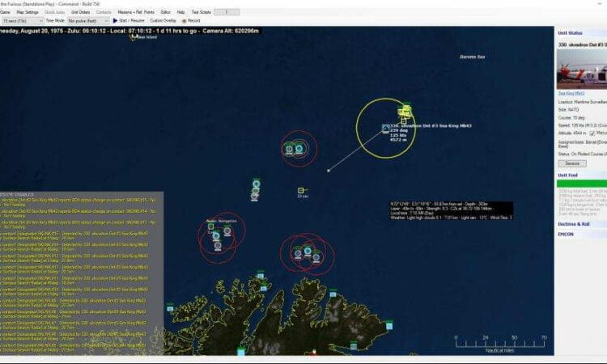Select the Bear Island marker at the map top

pyautogui.click(x=134, y=37)
